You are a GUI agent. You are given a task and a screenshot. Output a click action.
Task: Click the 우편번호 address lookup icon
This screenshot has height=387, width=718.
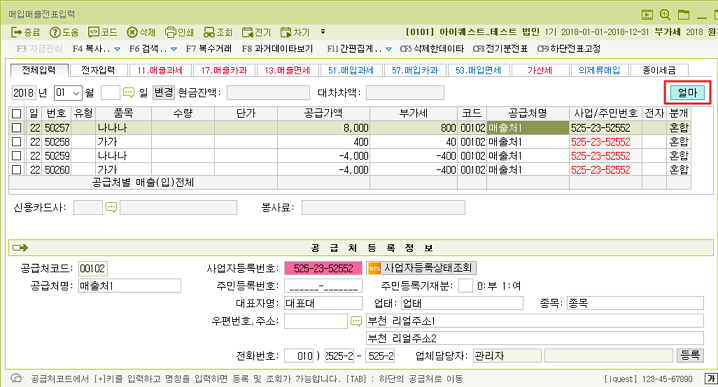click(356, 321)
